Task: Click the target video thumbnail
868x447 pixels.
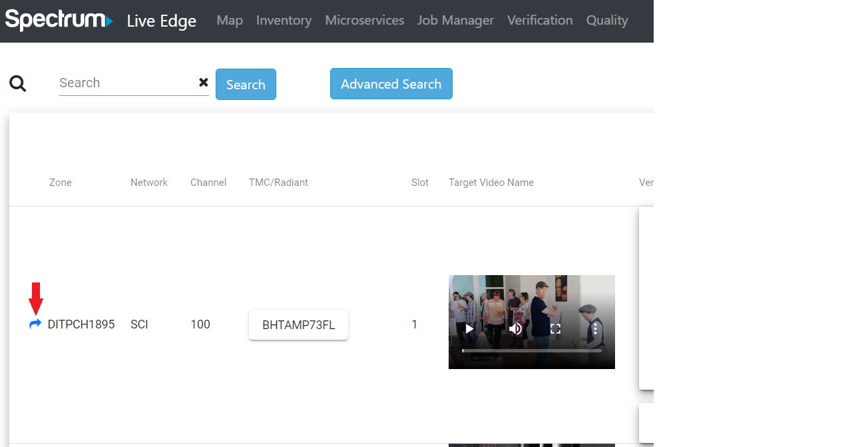Action: coord(532,322)
